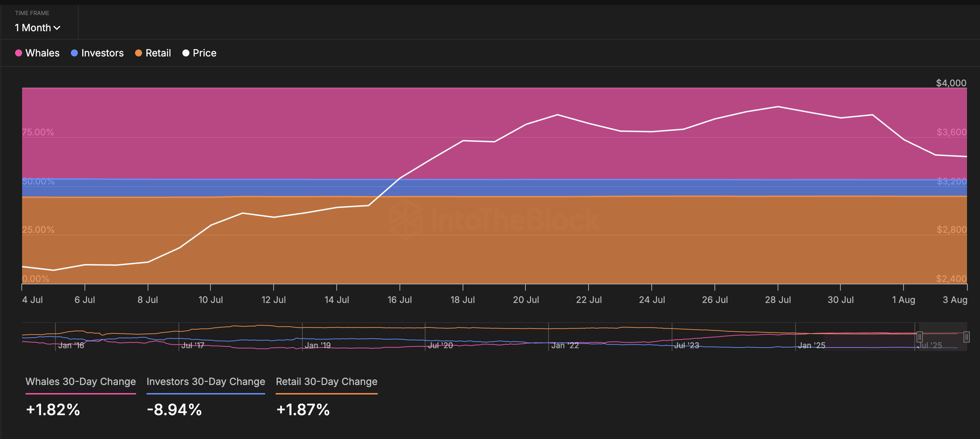Click the Jan '19 navigator marker

(x=317, y=345)
